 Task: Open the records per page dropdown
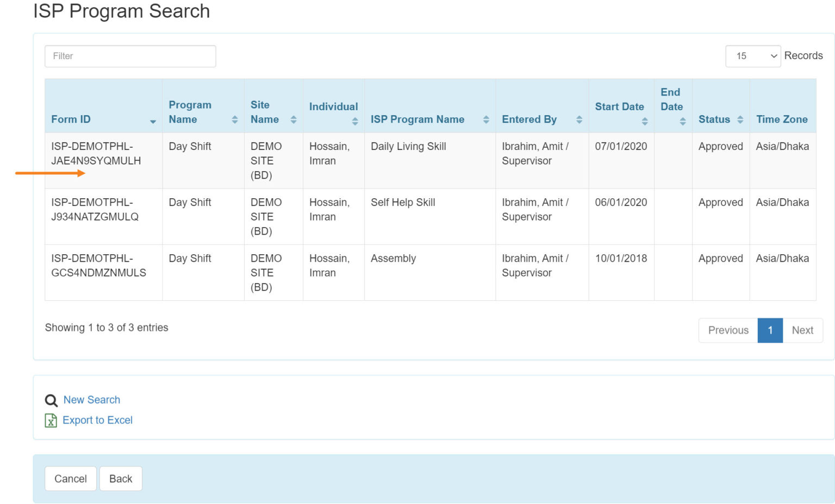[753, 56]
